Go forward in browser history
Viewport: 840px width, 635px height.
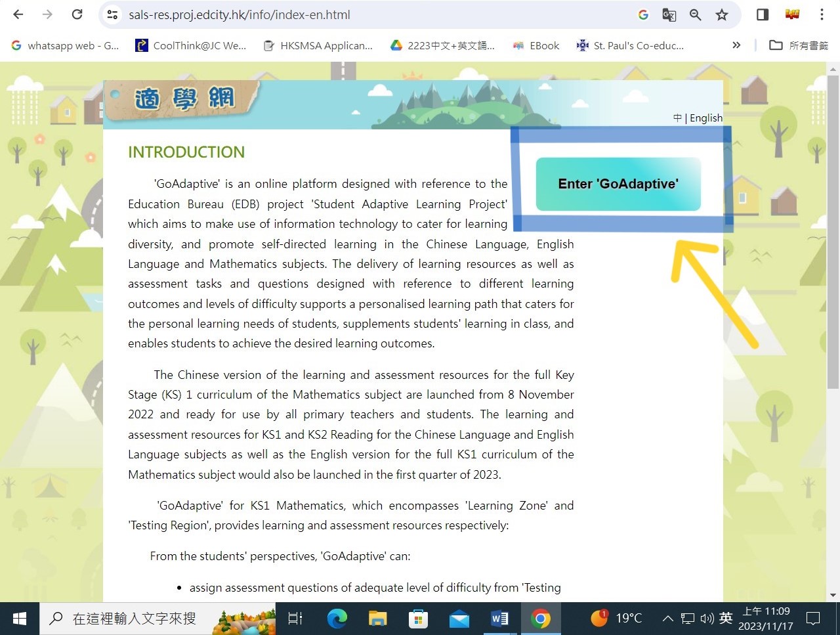click(47, 14)
